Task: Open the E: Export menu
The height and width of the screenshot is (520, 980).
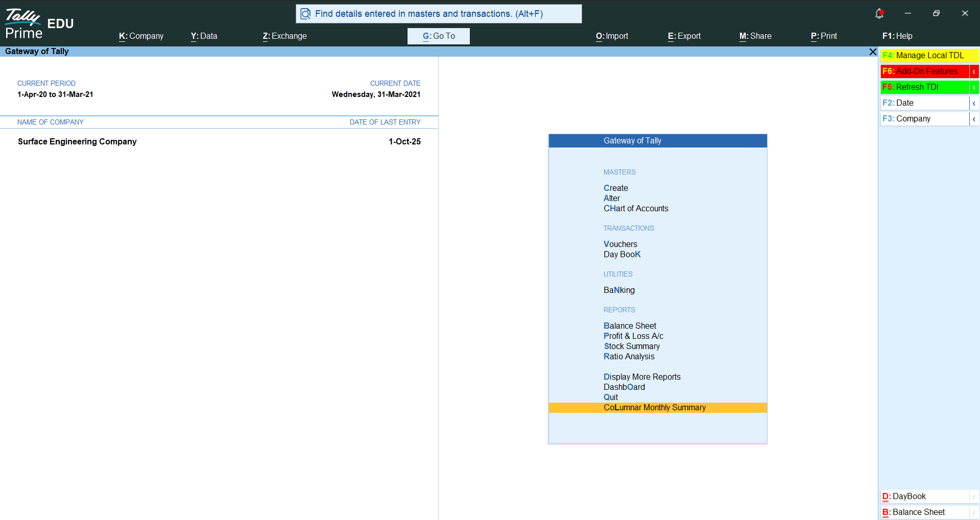Action: (x=684, y=36)
